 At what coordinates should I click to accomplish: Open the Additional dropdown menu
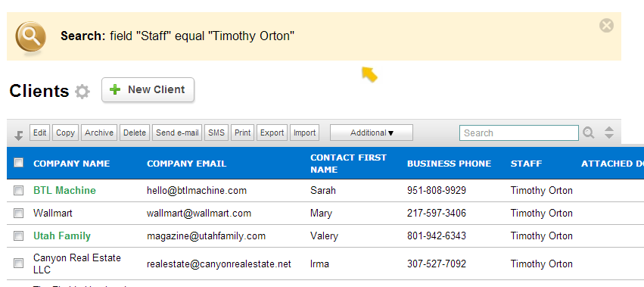click(372, 133)
